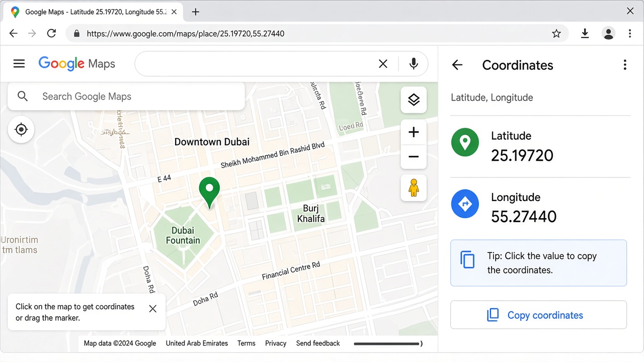Click the magnifier search icon

pyautogui.click(x=23, y=96)
